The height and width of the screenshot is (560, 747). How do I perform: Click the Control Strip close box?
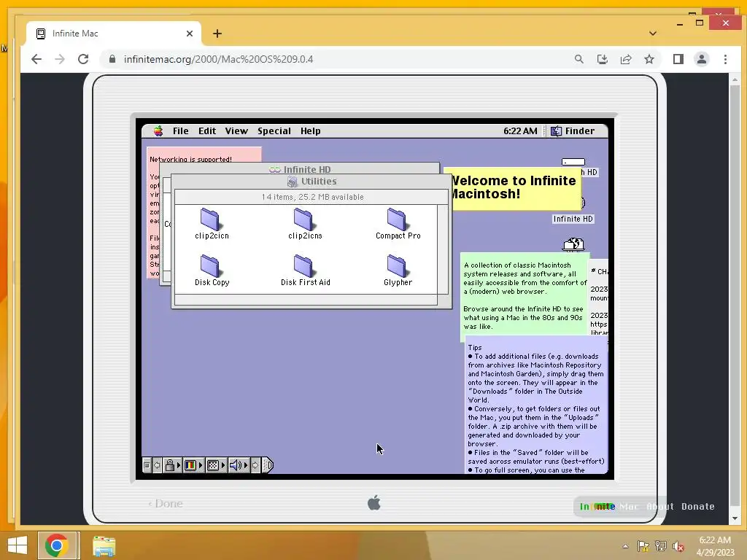(147, 465)
